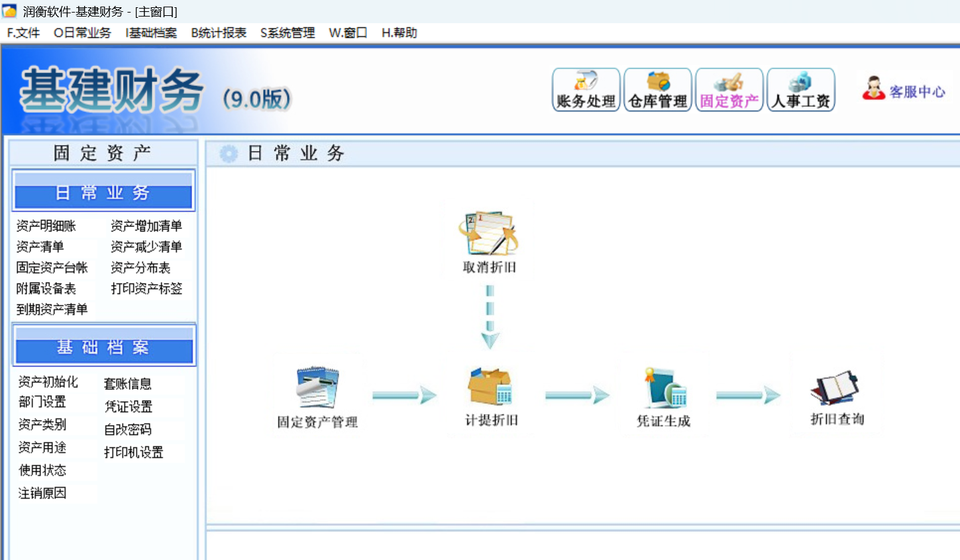
Task: Open 打印资产标签 in the sidebar
Action: 146,289
